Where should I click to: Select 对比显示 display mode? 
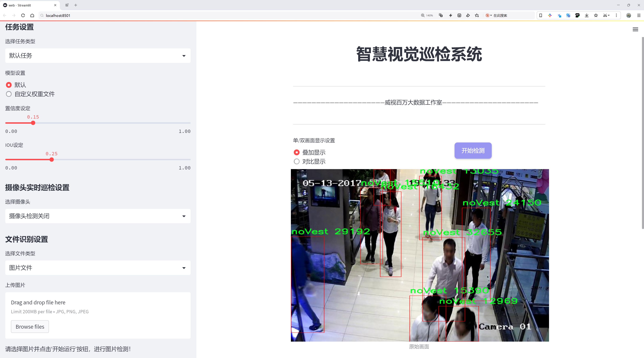[297, 162]
